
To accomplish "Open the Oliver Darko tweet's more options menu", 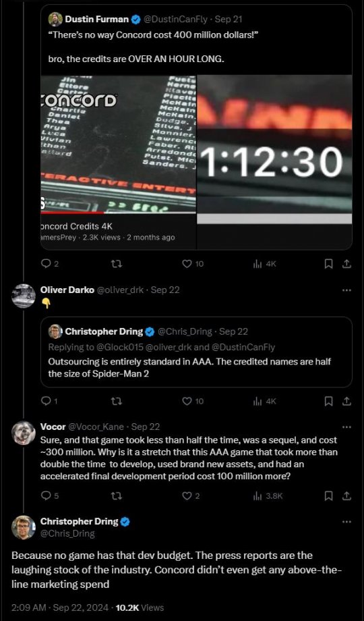I will 346,290.
